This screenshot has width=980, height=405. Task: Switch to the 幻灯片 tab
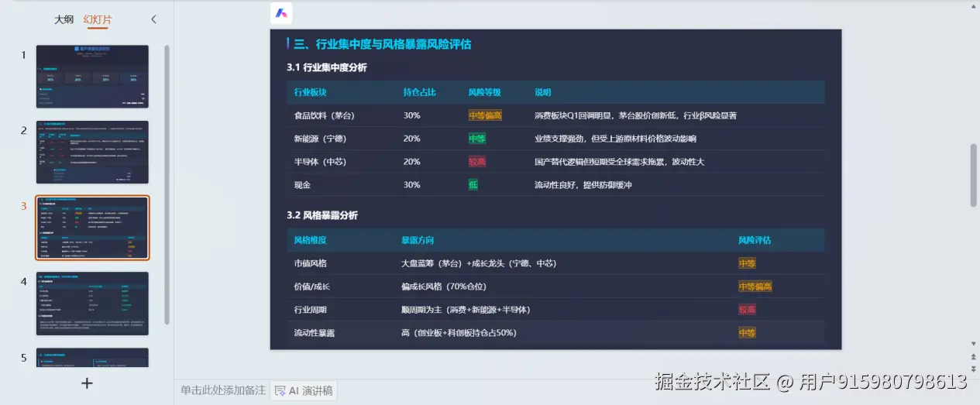point(98,19)
